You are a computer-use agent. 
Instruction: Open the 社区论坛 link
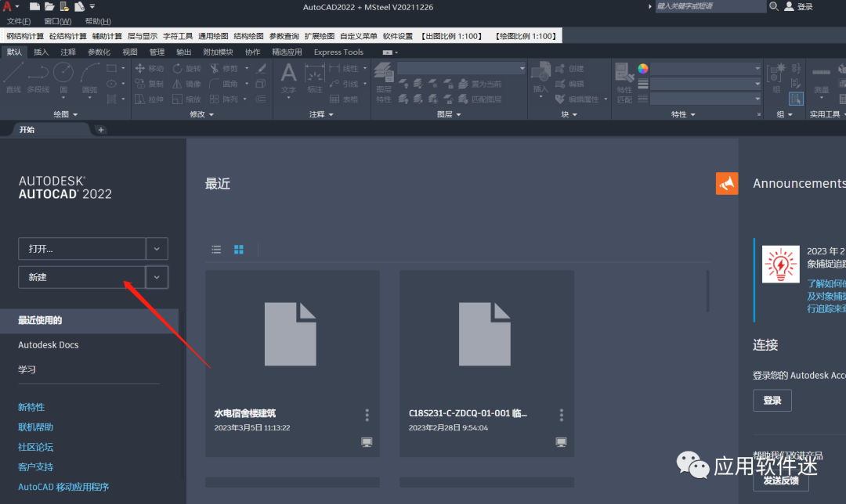(35, 447)
